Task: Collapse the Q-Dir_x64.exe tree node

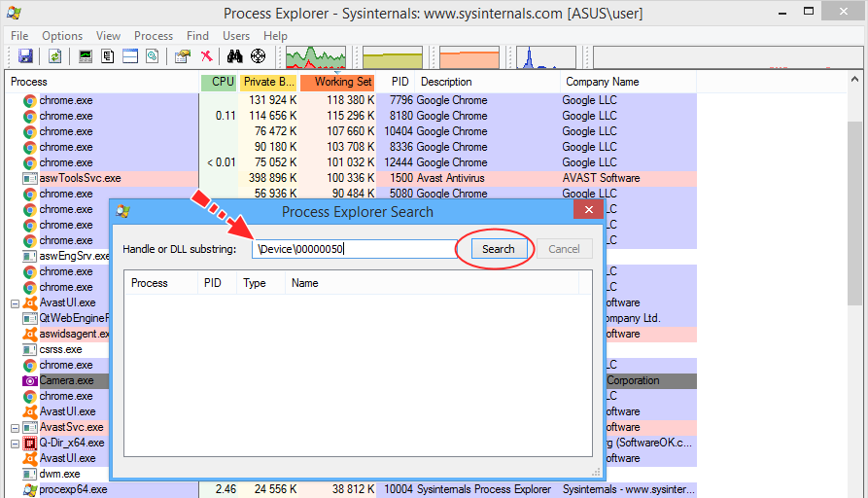Action: coord(15,444)
